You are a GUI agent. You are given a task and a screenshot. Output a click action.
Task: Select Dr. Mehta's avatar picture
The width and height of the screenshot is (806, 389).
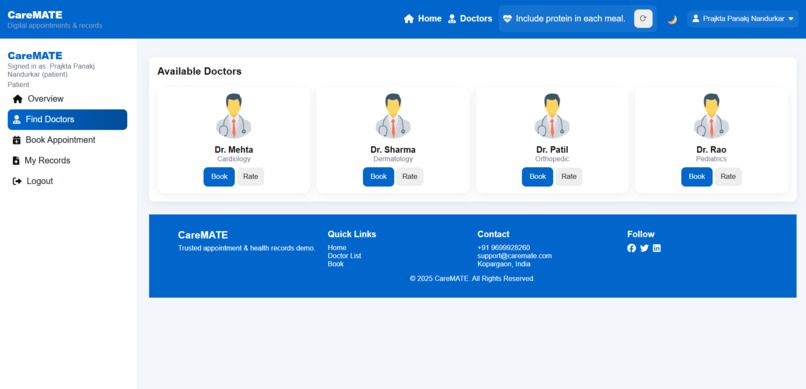[234, 116]
